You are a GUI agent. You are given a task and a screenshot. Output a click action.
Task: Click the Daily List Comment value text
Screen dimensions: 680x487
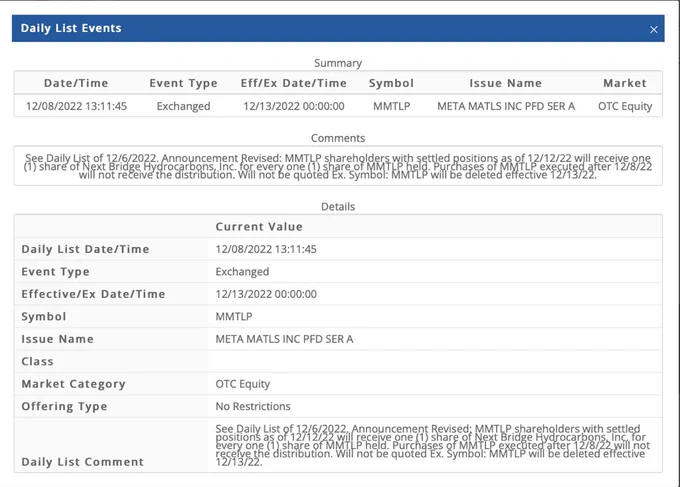tap(432, 445)
